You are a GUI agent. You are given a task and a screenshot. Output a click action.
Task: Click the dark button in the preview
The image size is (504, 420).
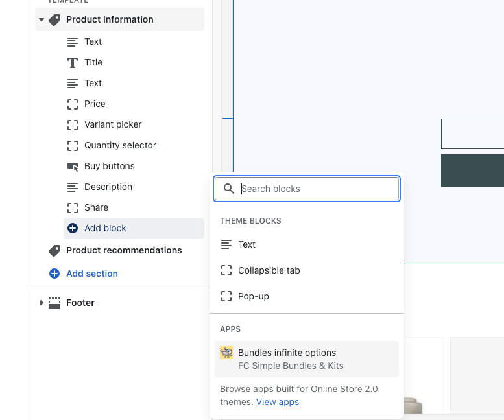(472, 170)
